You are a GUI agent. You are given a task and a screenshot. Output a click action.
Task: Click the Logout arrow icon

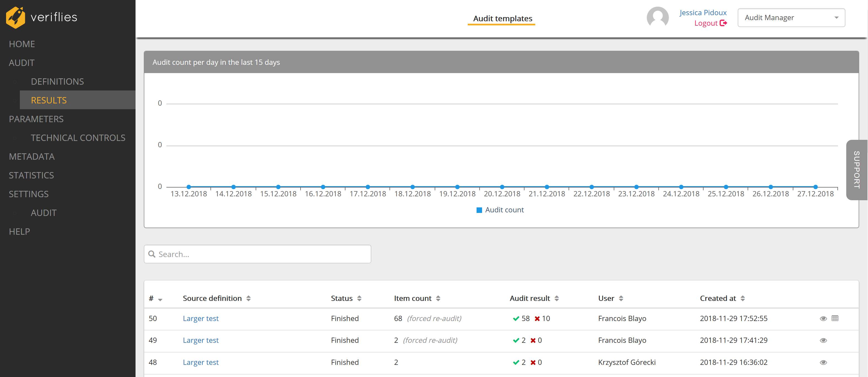[723, 23]
